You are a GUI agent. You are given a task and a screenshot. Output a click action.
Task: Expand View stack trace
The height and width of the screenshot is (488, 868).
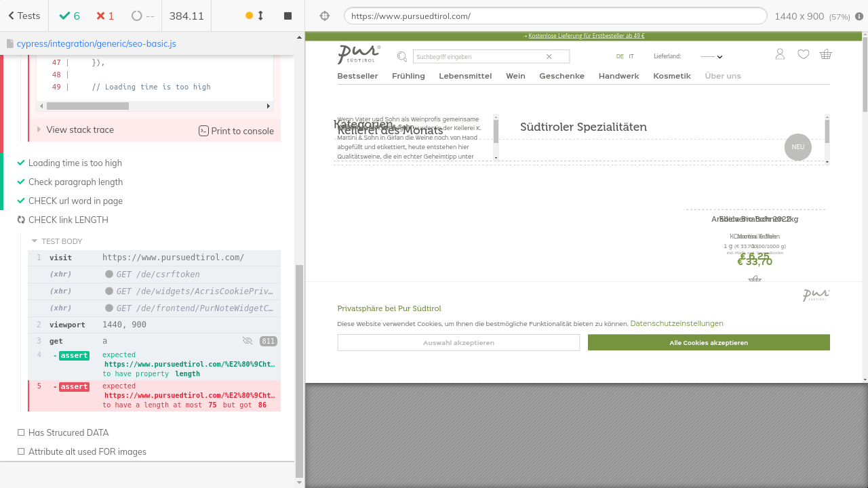(79, 129)
